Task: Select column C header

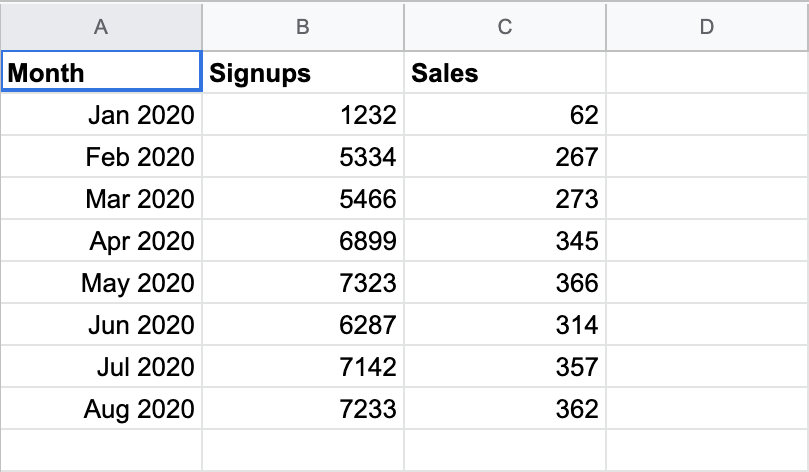Action: (x=505, y=28)
